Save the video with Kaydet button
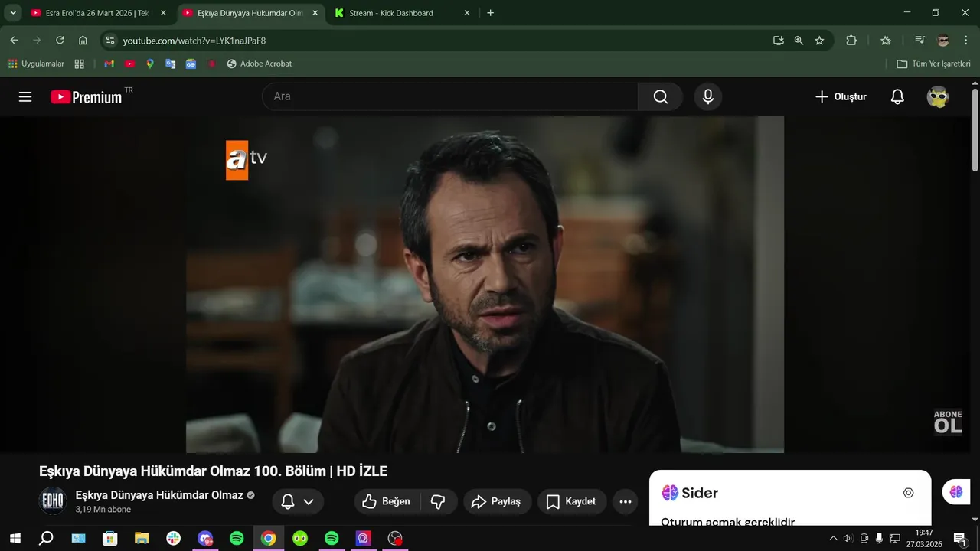 (x=572, y=501)
